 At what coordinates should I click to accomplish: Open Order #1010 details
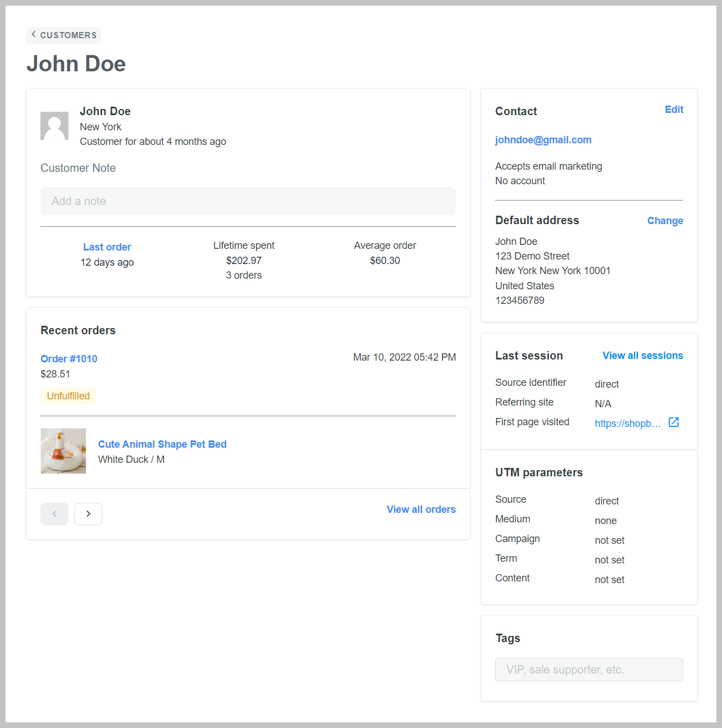(69, 359)
